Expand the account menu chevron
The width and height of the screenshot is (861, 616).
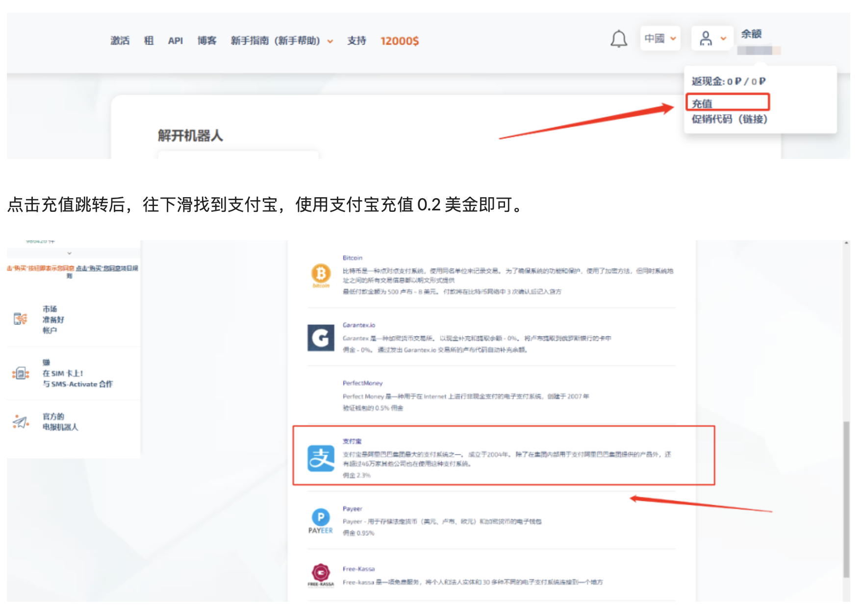[723, 39]
